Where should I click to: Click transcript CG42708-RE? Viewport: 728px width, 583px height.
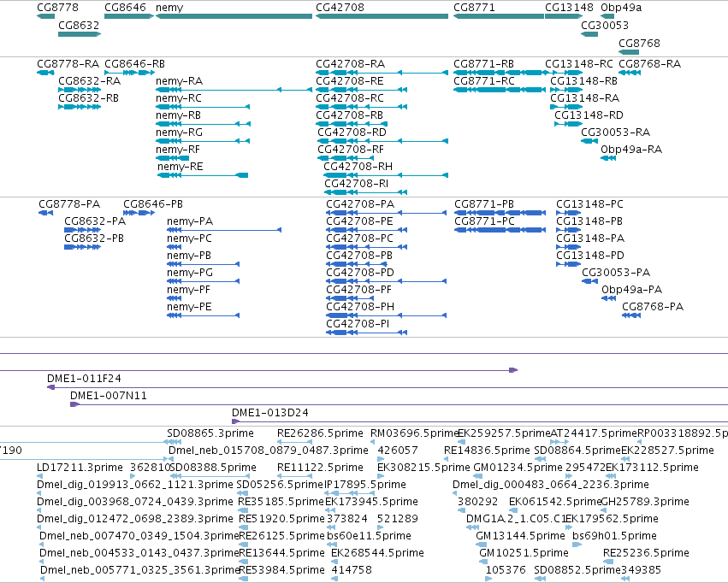pos(361,90)
